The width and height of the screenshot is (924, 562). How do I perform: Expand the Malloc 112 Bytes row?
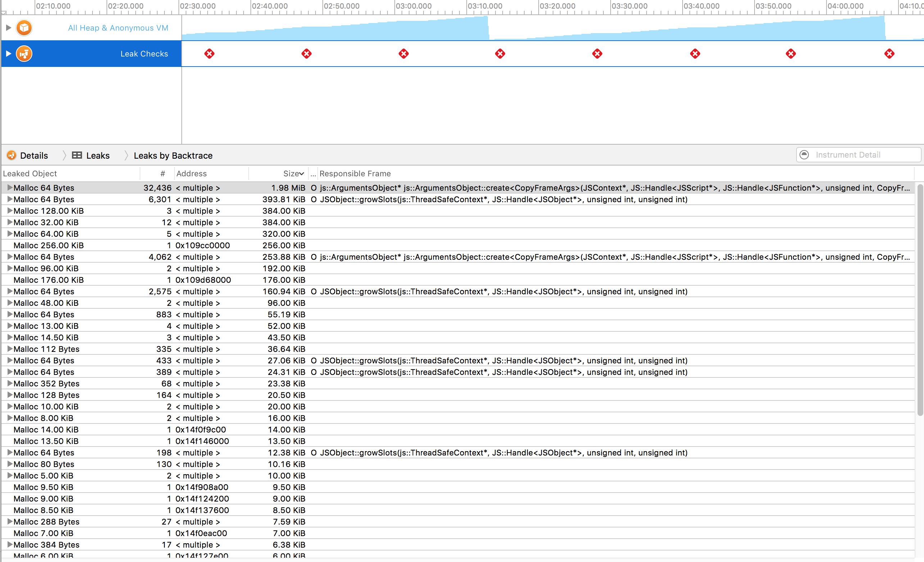(10, 349)
